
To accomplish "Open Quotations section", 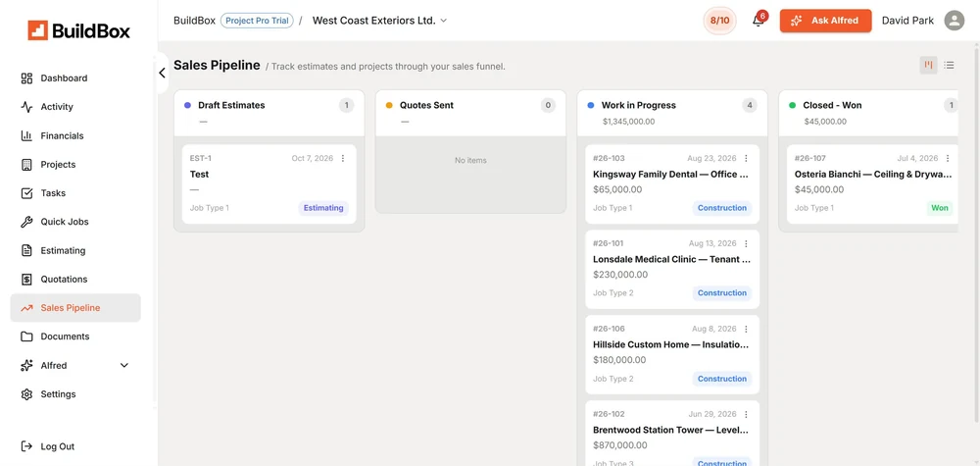I will (x=64, y=279).
